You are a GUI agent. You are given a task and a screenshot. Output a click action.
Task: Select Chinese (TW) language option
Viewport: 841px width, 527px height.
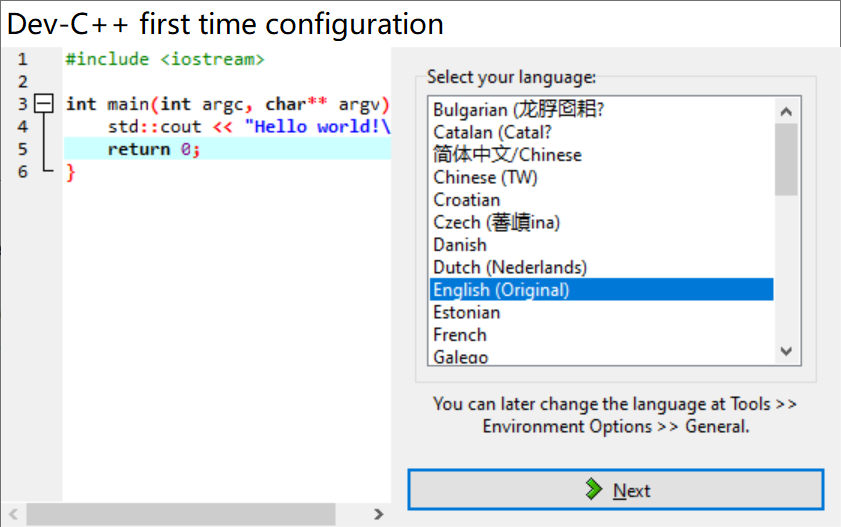[x=601, y=177]
